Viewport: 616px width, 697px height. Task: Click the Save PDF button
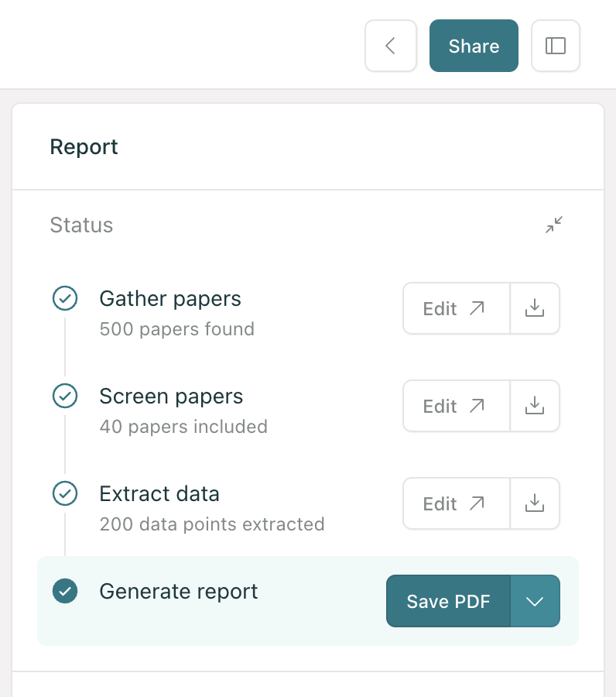pos(448,601)
